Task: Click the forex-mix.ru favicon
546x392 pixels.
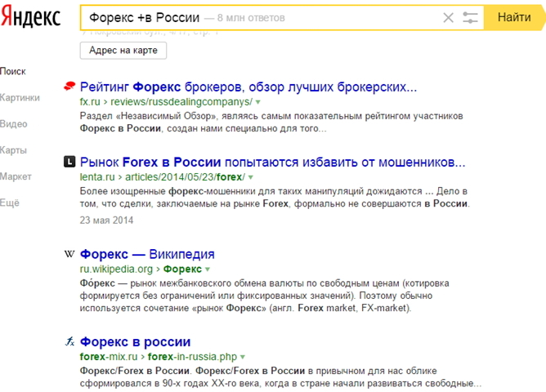Action: coord(69,341)
